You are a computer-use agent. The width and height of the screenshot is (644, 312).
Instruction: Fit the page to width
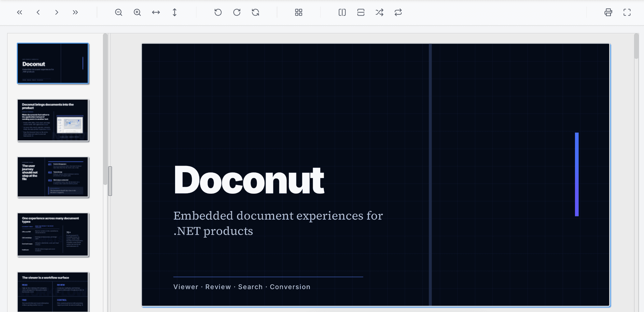pos(156,12)
